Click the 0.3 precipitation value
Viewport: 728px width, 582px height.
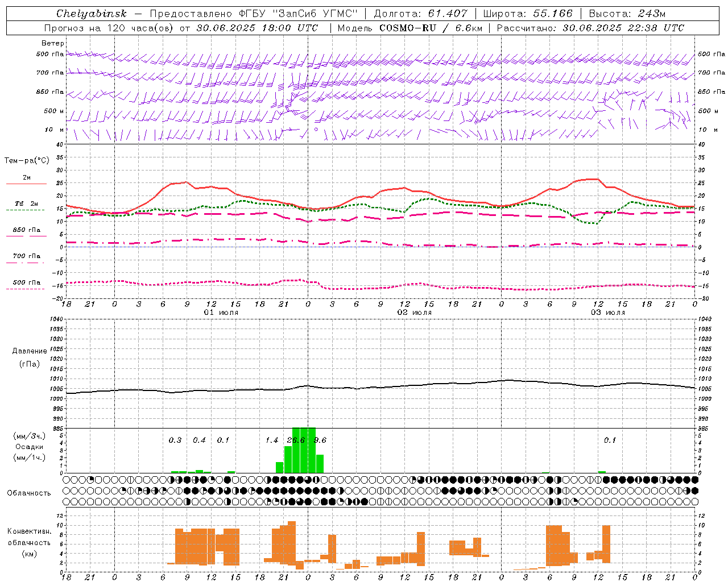click(x=175, y=440)
